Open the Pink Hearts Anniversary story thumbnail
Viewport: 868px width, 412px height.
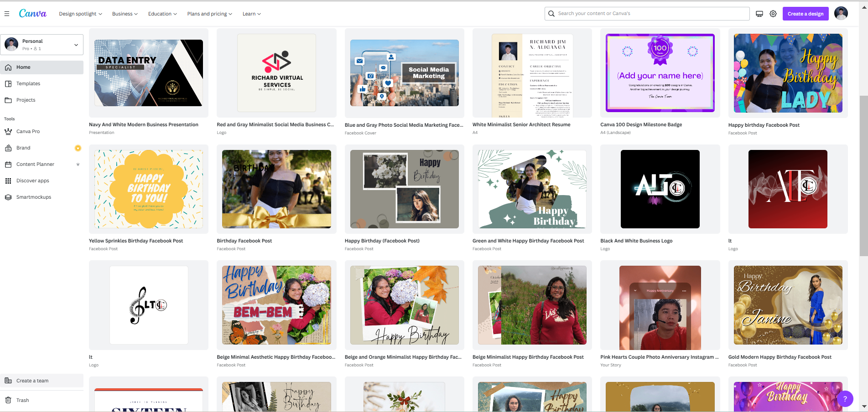tap(660, 308)
